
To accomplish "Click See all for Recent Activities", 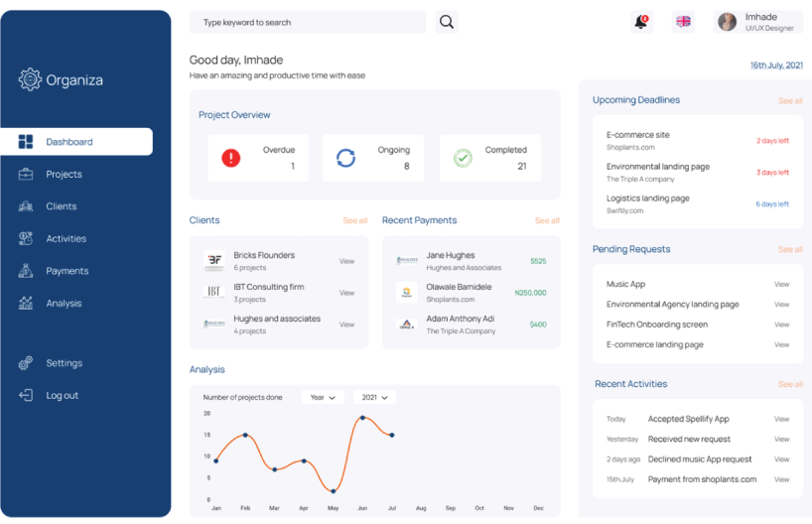I will 790,384.
